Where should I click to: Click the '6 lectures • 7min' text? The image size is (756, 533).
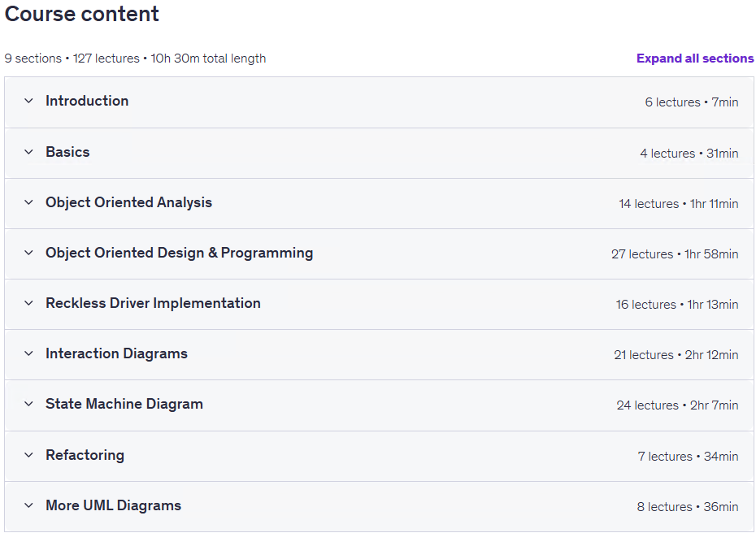(x=692, y=102)
